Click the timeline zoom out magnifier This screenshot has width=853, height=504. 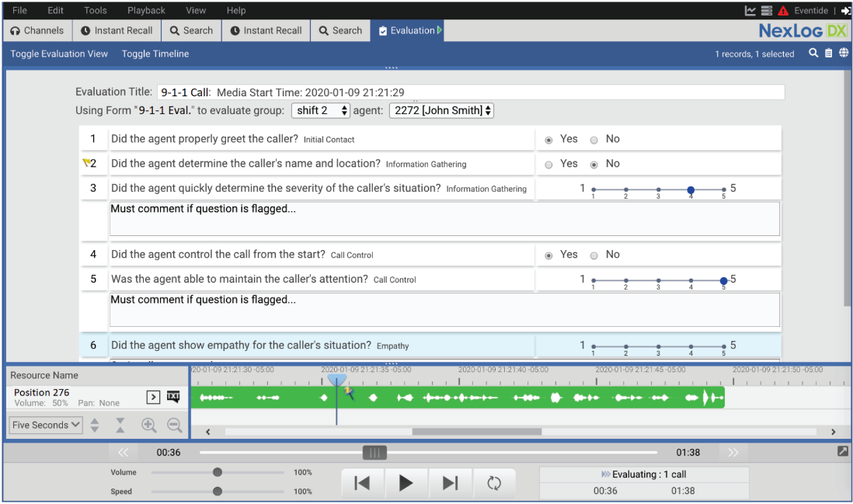point(175,425)
